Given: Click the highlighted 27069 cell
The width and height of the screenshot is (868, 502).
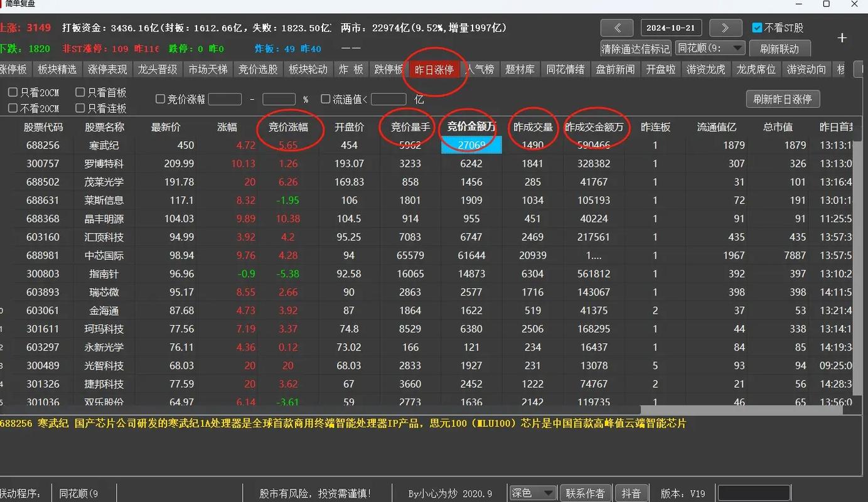Looking at the screenshot, I should click(x=471, y=145).
